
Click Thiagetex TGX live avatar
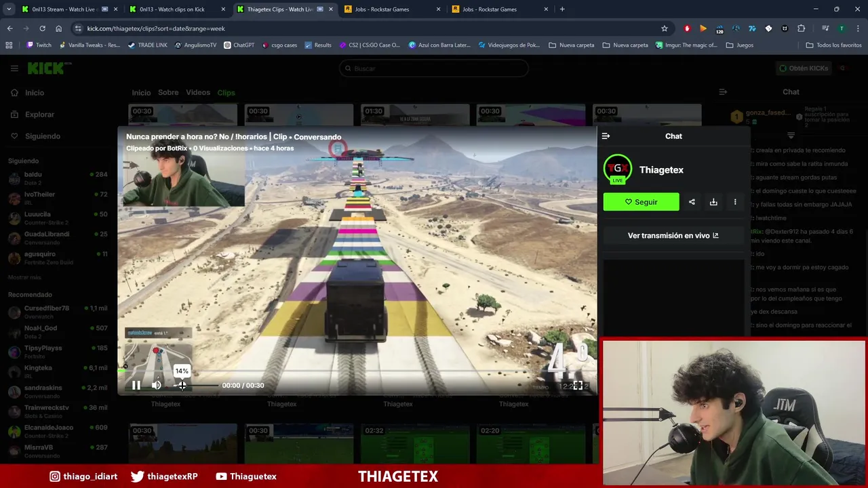[x=618, y=169]
